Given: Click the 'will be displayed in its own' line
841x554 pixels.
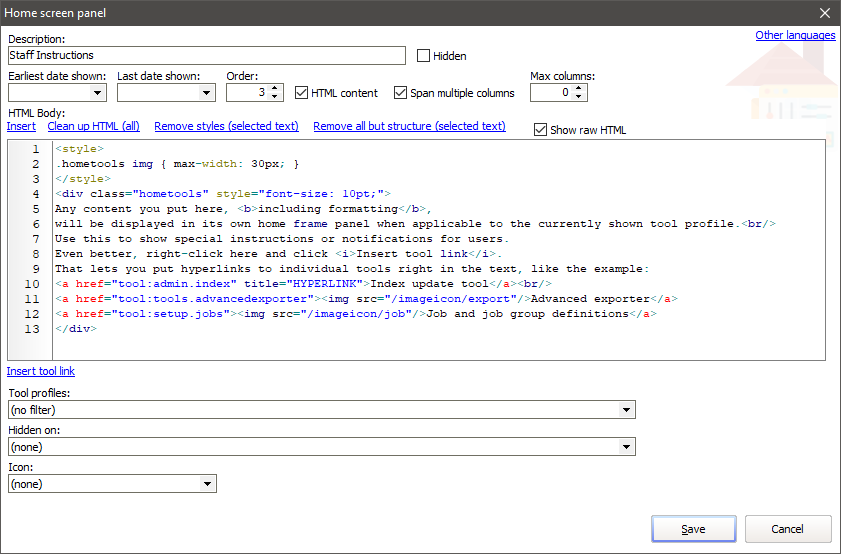Looking at the screenshot, I should click(x=415, y=224).
